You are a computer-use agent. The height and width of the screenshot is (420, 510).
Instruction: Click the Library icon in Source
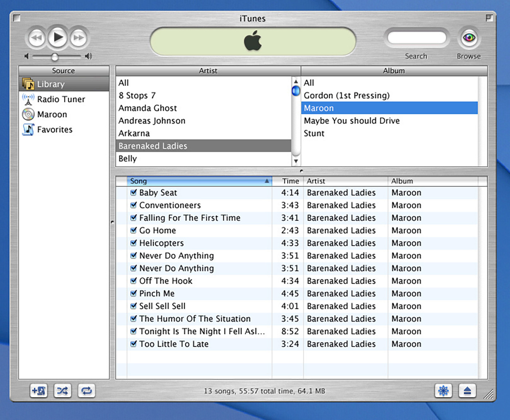[28, 84]
